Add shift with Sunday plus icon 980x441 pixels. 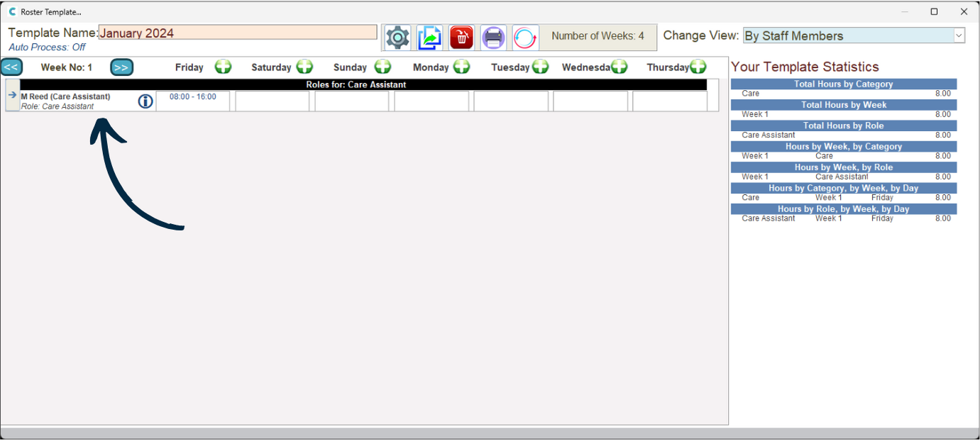(x=382, y=67)
